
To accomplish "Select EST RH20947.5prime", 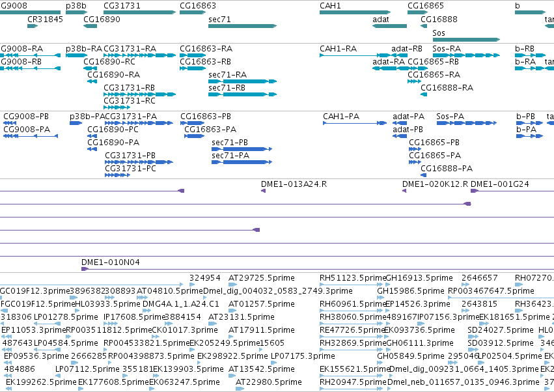I will click(353, 382).
